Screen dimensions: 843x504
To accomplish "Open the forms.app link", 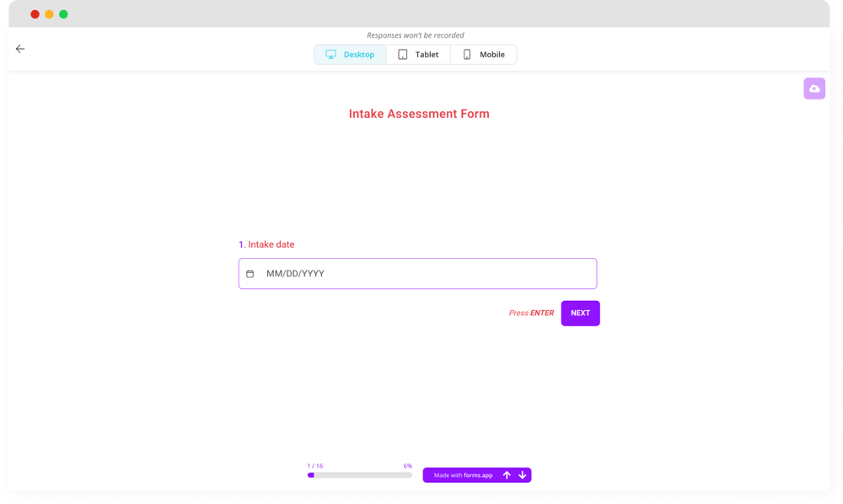I will (465, 475).
